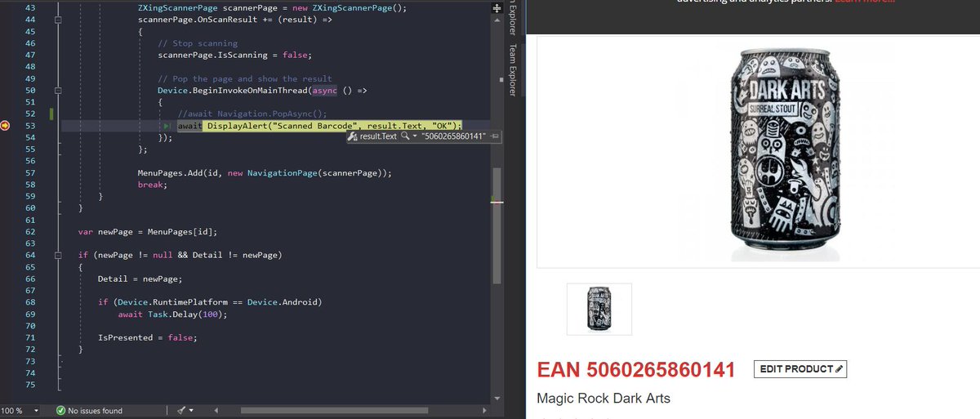Click the wrench icon in result.Text datatip
The height and width of the screenshot is (419, 980).
coord(353,136)
